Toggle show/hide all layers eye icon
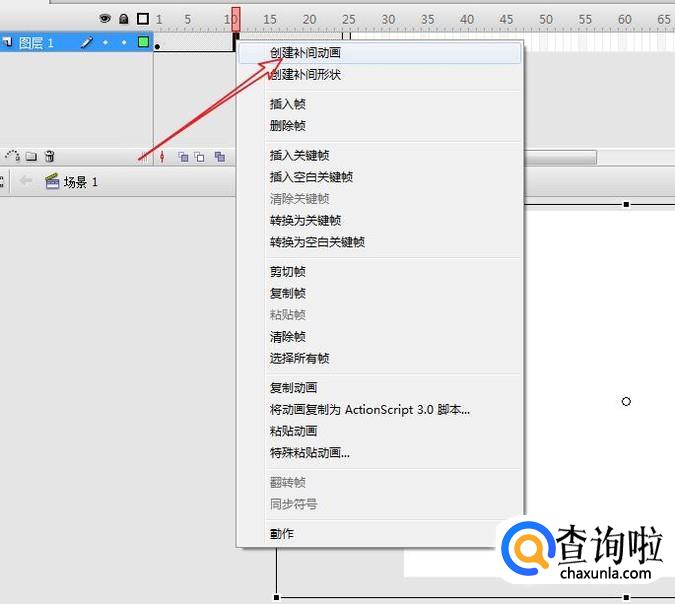This screenshot has height=604, width=675. point(105,19)
